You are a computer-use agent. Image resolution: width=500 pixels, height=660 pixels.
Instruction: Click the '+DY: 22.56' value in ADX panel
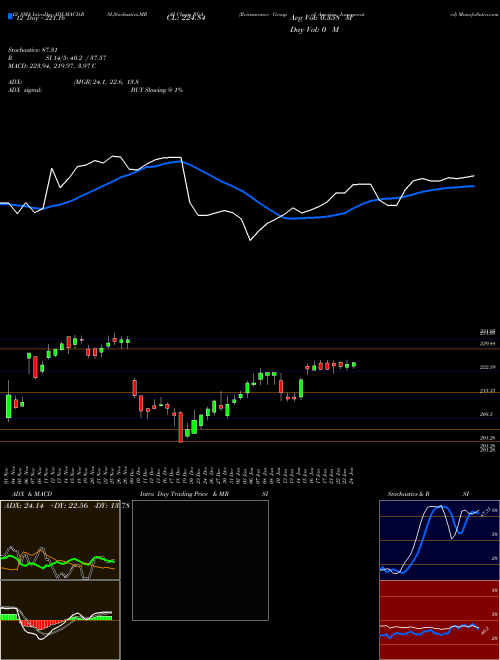[x=68, y=506]
